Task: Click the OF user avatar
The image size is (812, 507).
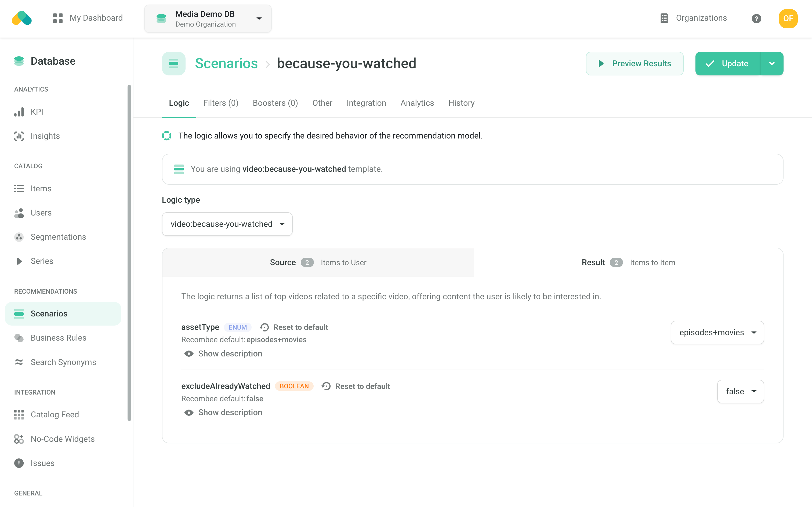Action: click(788, 19)
